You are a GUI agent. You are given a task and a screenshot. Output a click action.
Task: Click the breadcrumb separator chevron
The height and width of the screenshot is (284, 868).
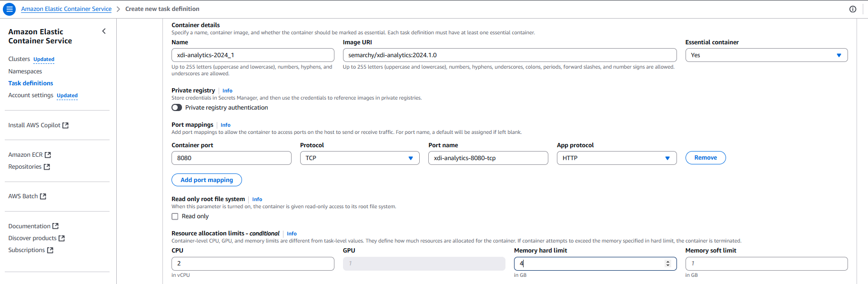click(118, 9)
